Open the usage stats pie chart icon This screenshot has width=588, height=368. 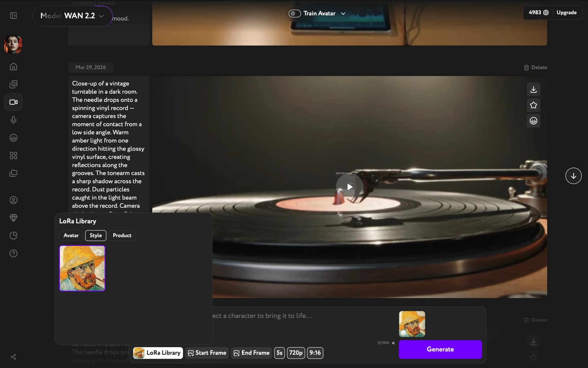click(13, 235)
